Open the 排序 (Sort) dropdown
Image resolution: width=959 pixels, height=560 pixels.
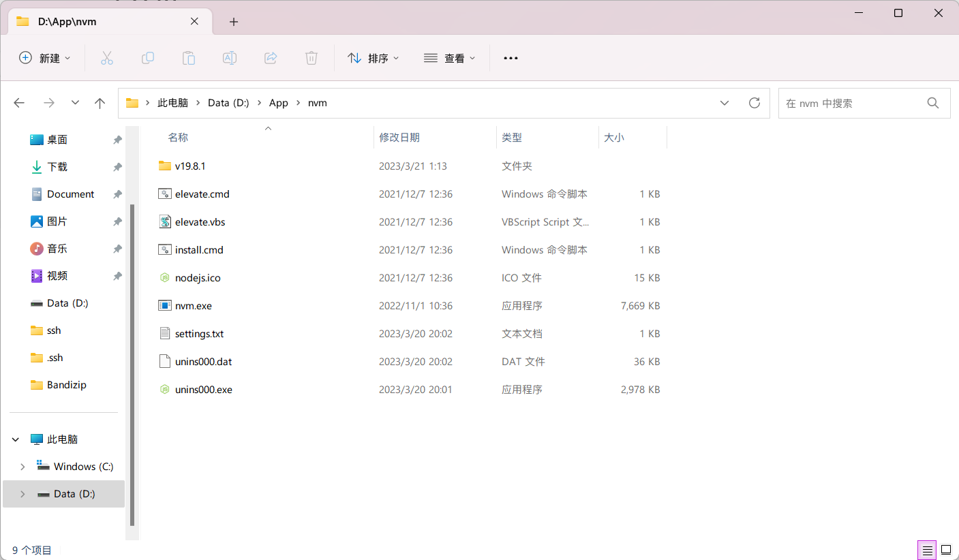374,58
